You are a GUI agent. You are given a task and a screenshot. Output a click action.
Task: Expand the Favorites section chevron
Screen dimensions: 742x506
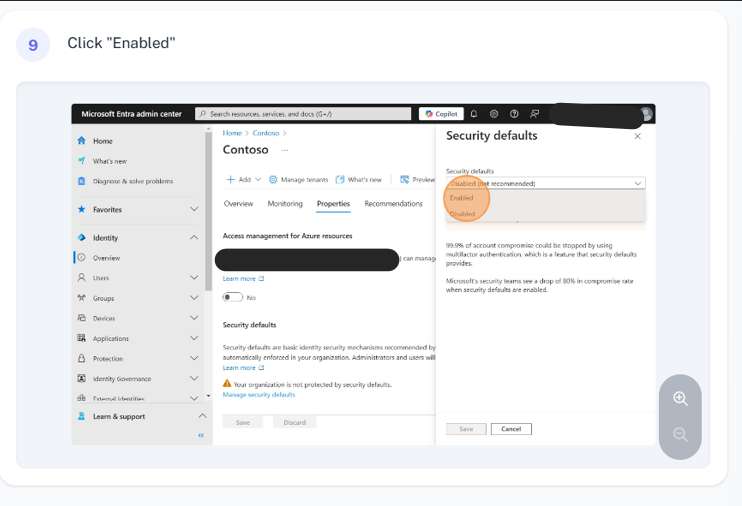[x=194, y=209]
